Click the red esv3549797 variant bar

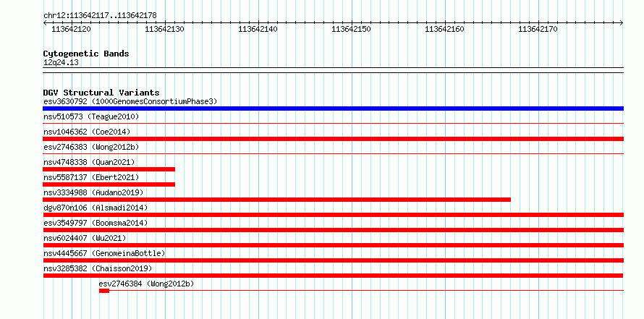333,230
